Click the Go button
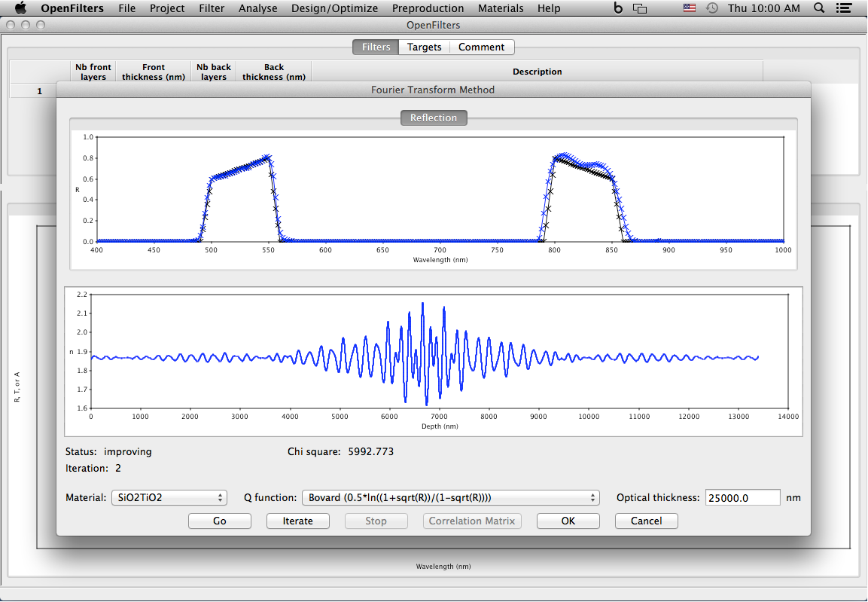The height and width of the screenshot is (602, 868). (x=220, y=521)
